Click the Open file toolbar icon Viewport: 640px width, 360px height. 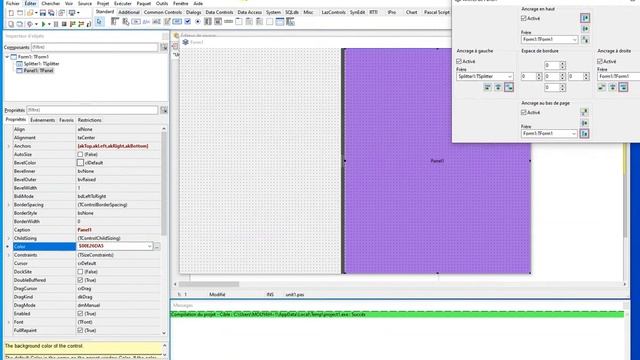point(30,13)
